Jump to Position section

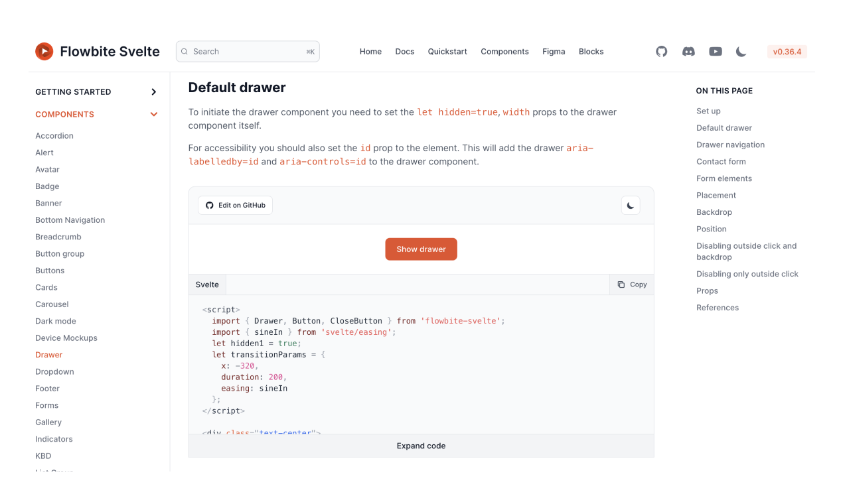coord(712,229)
